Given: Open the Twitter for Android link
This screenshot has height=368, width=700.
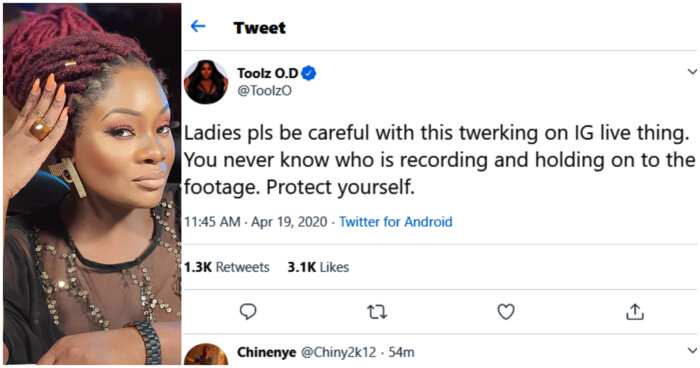Looking at the screenshot, I should (x=396, y=222).
